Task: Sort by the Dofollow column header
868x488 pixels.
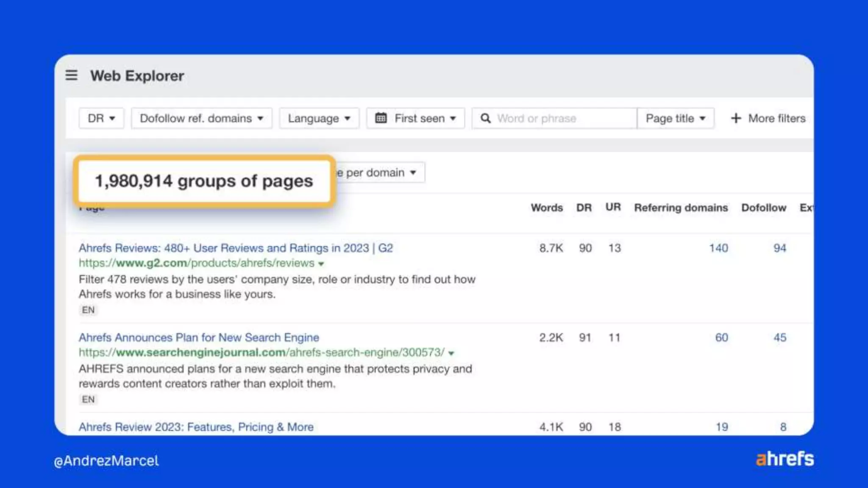Action: (x=764, y=208)
